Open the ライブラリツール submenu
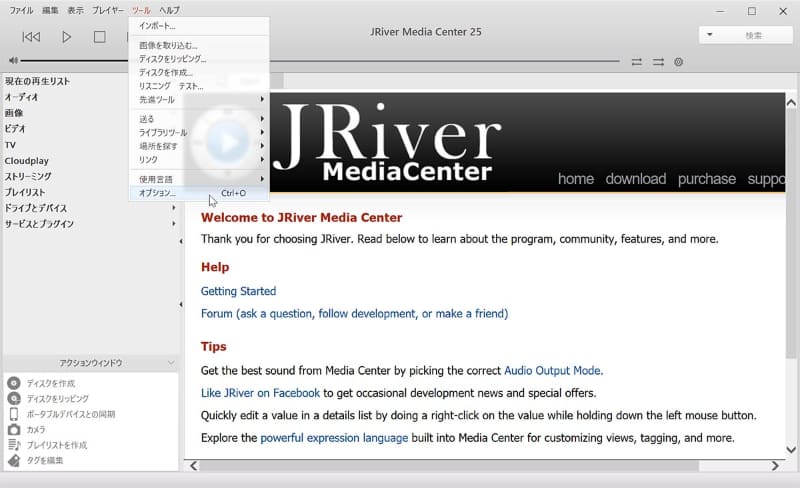Image resolution: width=800 pixels, height=488 pixels. coord(199,133)
